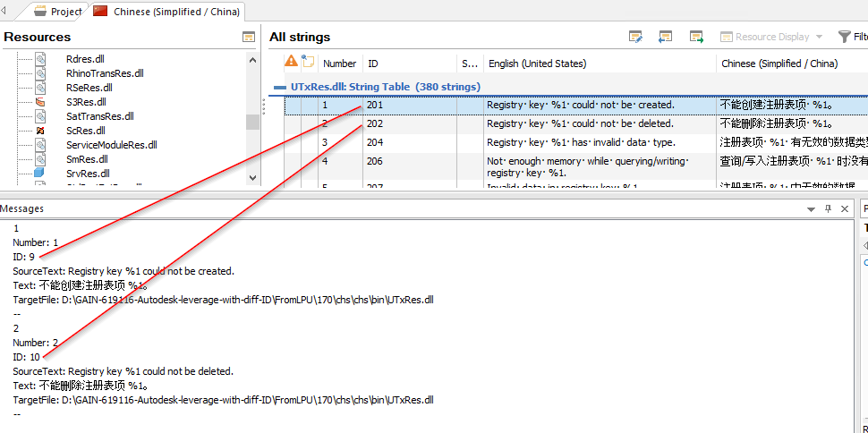Click English (United States) column header

(x=600, y=64)
